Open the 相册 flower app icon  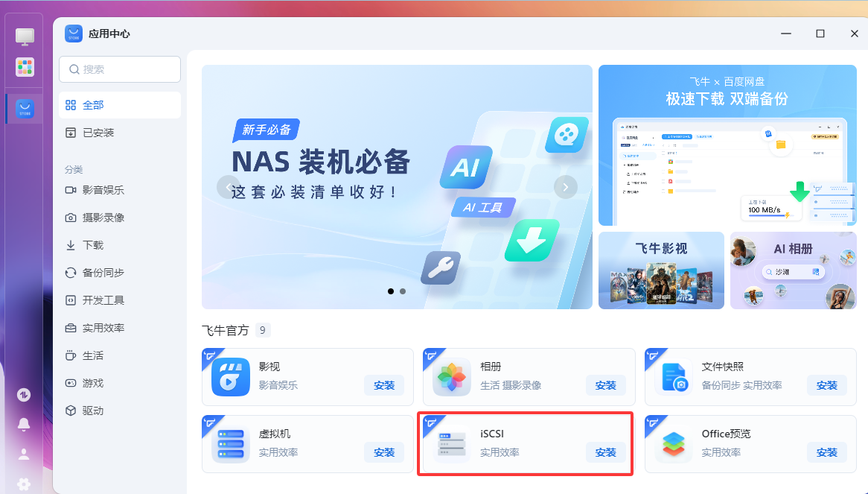click(x=452, y=377)
